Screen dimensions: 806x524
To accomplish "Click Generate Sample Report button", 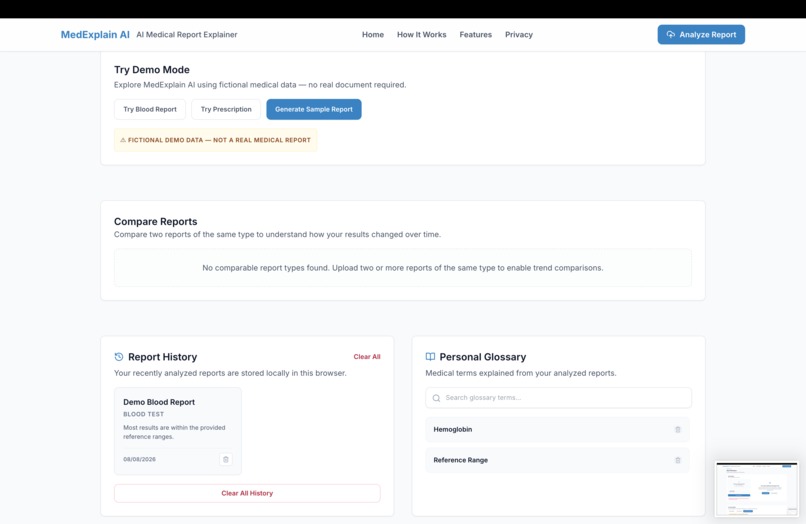I will coord(314,109).
